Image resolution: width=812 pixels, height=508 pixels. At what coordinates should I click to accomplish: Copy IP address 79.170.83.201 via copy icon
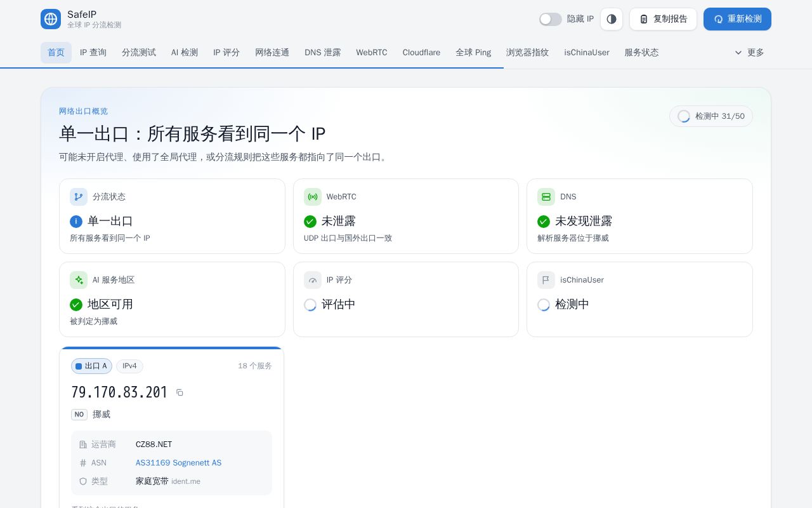(x=180, y=392)
